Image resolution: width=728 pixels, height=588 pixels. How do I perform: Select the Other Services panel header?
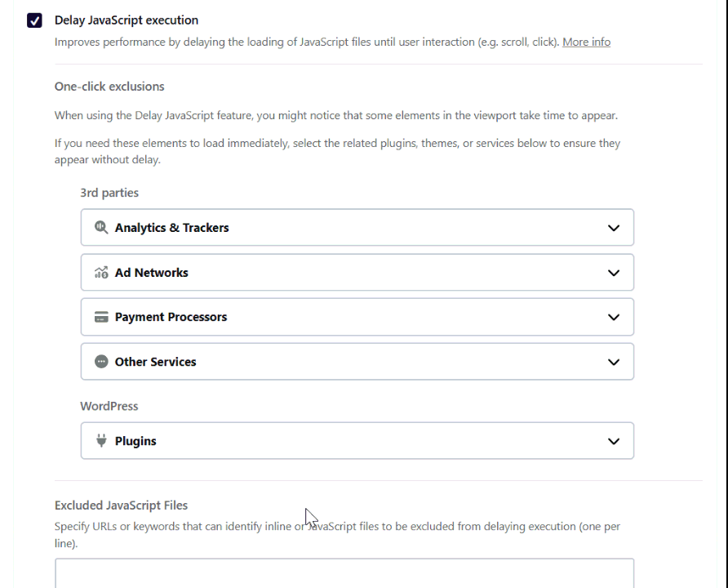tap(357, 362)
